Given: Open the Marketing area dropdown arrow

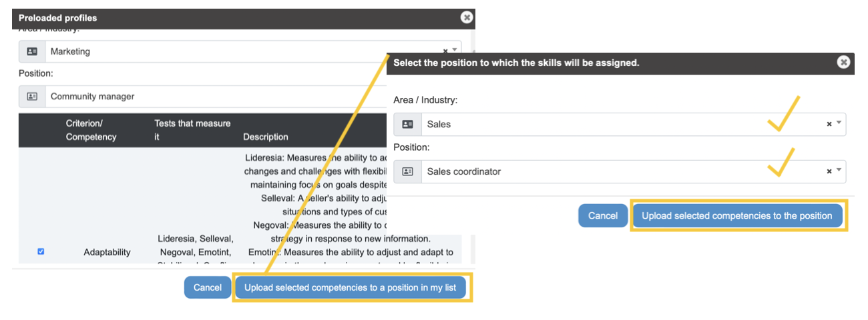Looking at the screenshot, I should pyautogui.click(x=455, y=50).
